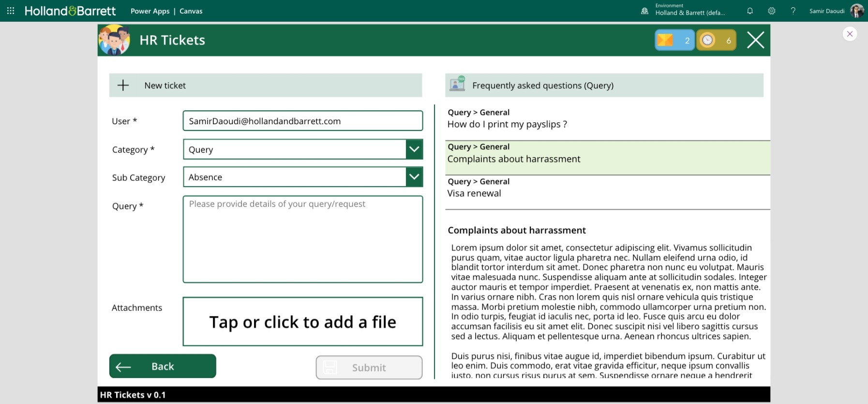Click the Power Apps link in header
The height and width of the screenshot is (404, 868).
click(150, 11)
